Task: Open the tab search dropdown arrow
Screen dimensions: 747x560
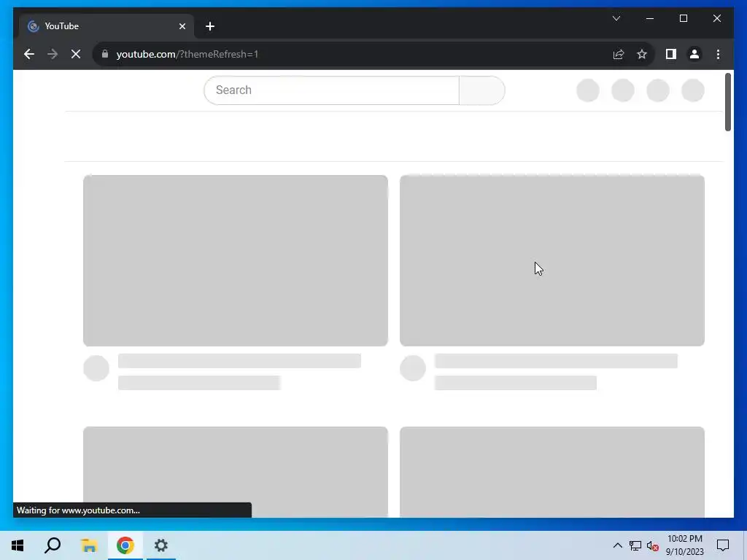Action: (x=616, y=18)
